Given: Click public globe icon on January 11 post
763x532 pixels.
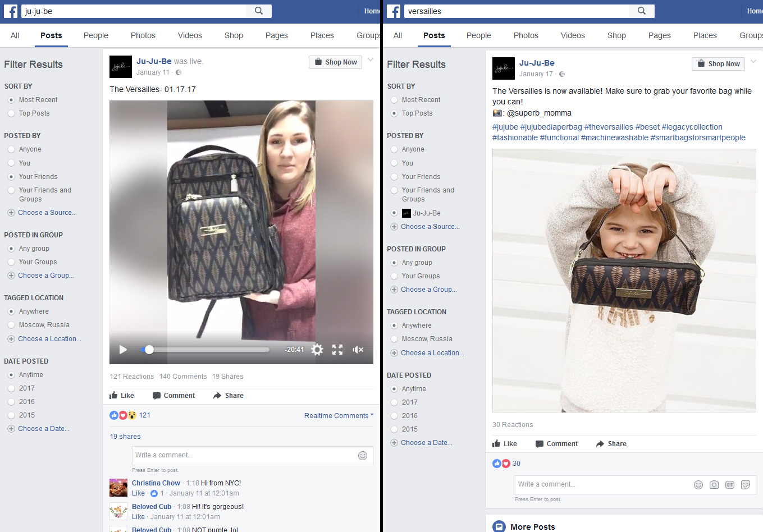Looking at the screenshot, I should [179, 72].
